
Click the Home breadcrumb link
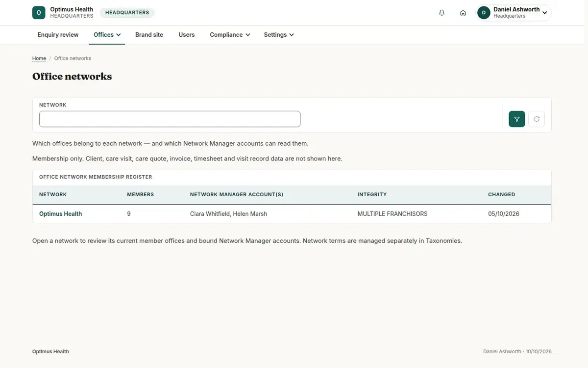39,58
